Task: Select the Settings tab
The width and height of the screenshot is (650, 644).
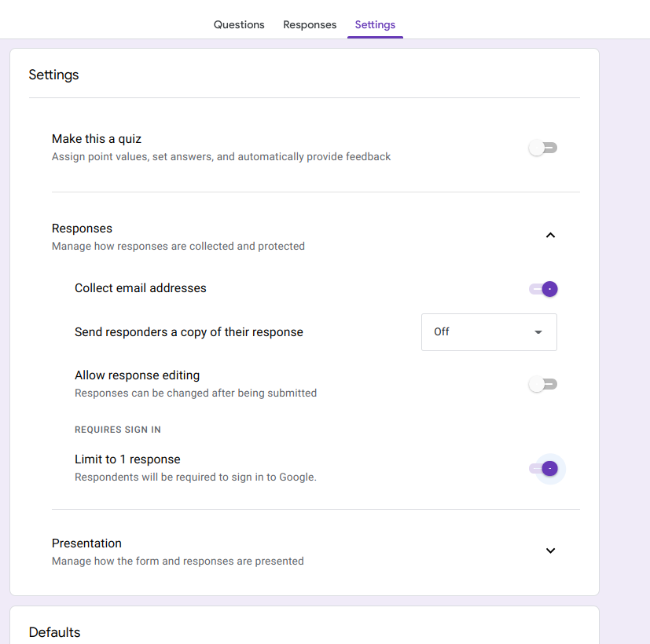Action: pos(375,25)
